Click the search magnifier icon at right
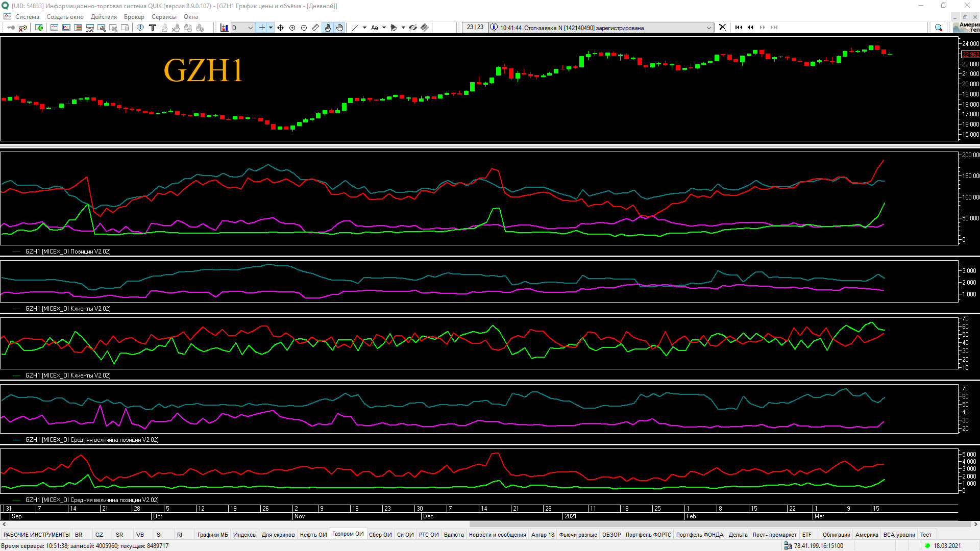980x551 pixels. pos(938,28)
